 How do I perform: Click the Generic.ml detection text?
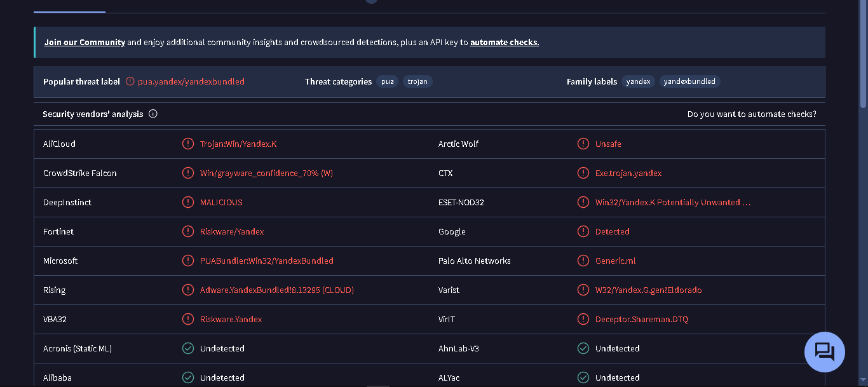click(x=616, y=261)
